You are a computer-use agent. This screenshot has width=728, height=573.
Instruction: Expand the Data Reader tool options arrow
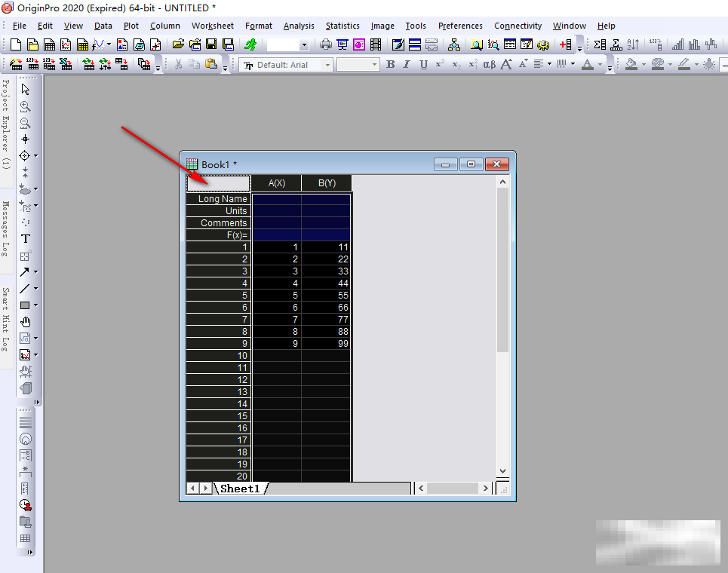(35, 156)
